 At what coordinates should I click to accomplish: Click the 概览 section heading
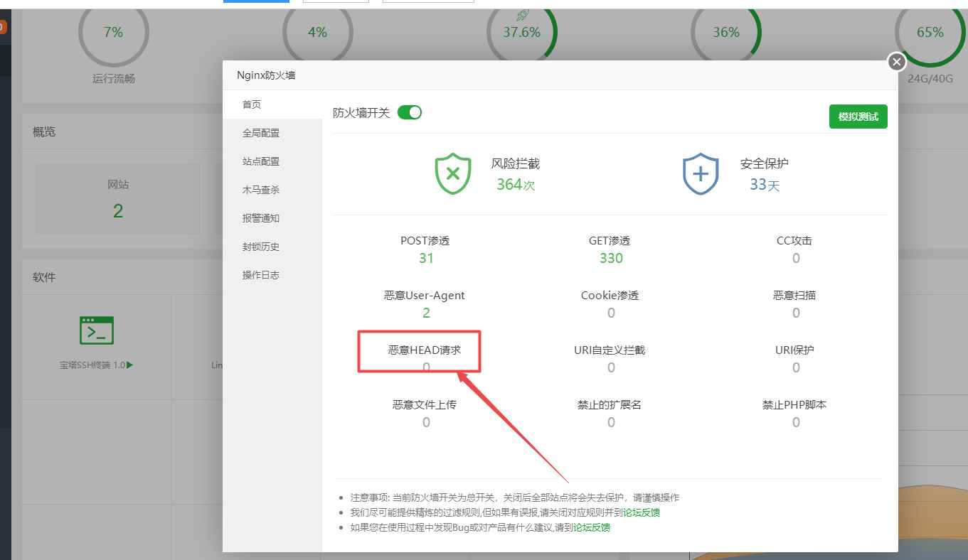(x=44, y=131)
